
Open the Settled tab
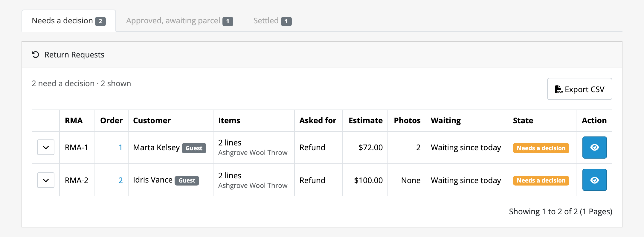[272, 21]
